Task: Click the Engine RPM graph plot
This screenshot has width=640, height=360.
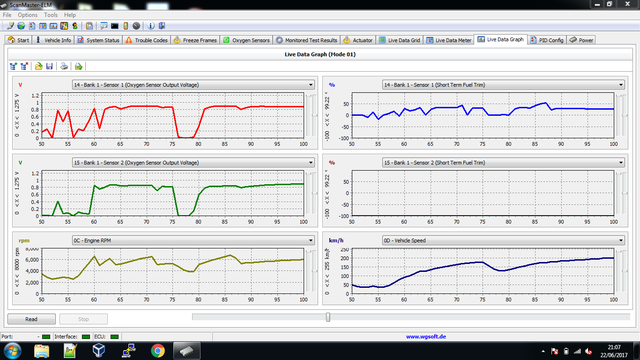Action: point(173,271)
